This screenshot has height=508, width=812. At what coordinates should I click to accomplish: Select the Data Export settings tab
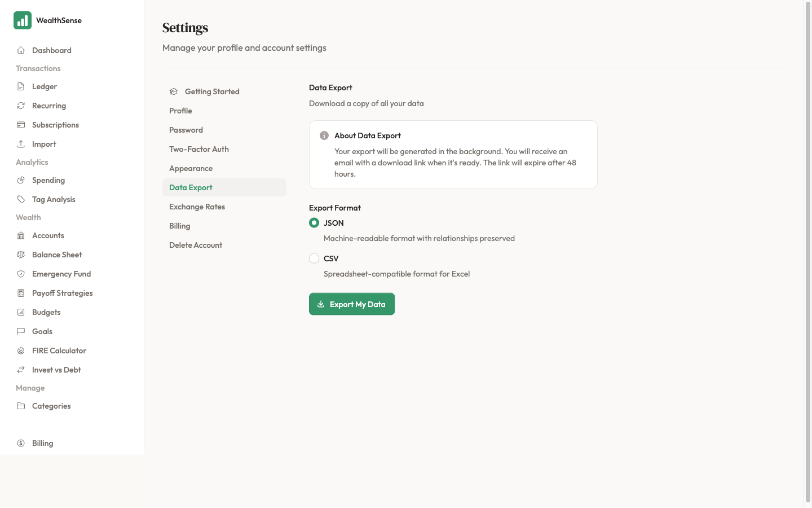224,187
